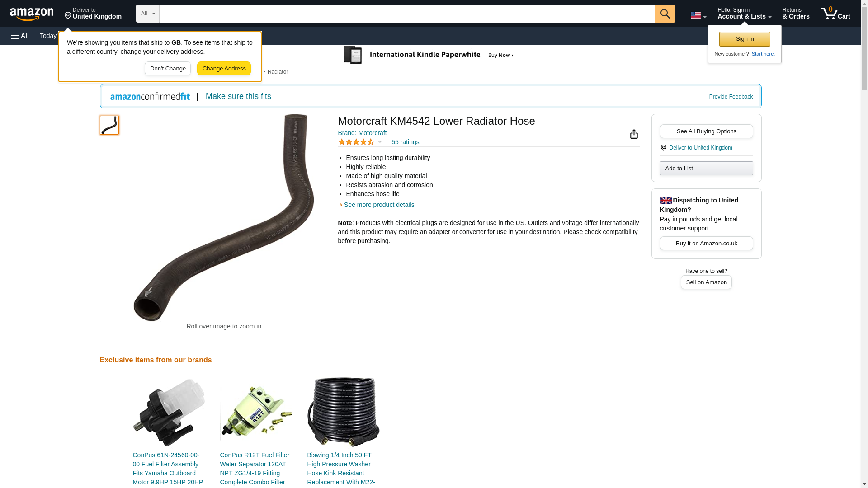This screenshot has width=868, height=488.
Task: Click the search text field
Action: pyautogui.click(x=407, y=14)
